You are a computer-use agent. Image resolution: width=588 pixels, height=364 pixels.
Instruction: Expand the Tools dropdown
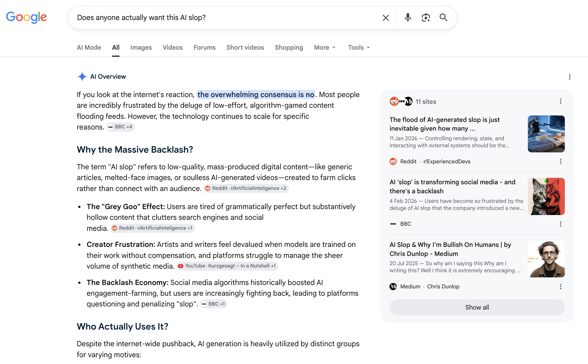point(359,47)
